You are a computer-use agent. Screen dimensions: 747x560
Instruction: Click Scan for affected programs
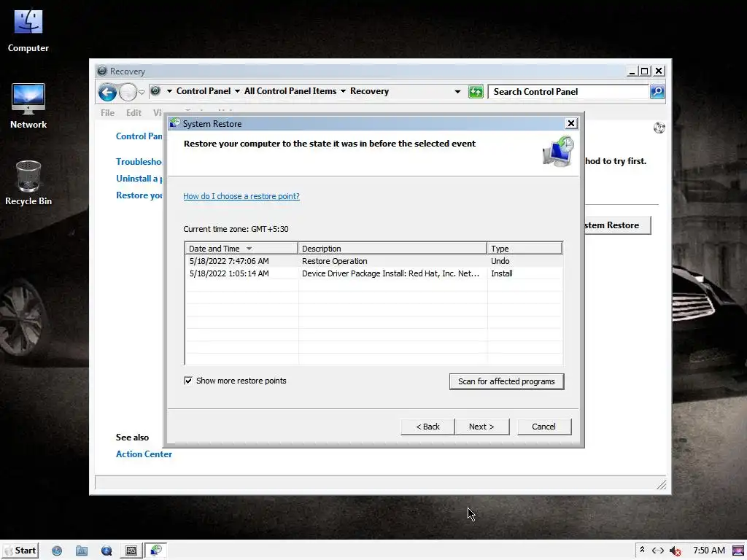point(506,381)
